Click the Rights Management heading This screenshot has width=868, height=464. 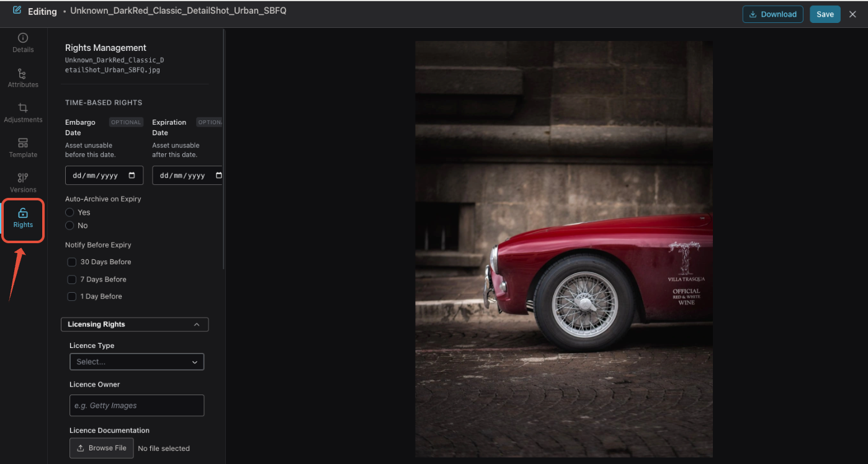click(x=105, y=48)
